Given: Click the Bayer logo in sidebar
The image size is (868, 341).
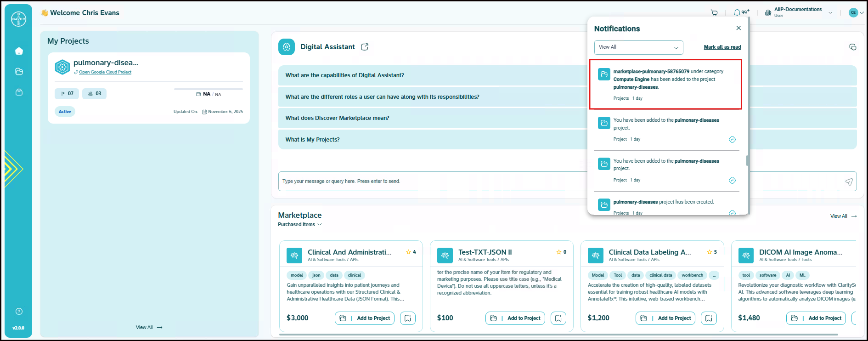Looking at the screenshot, I should [18, 19].
